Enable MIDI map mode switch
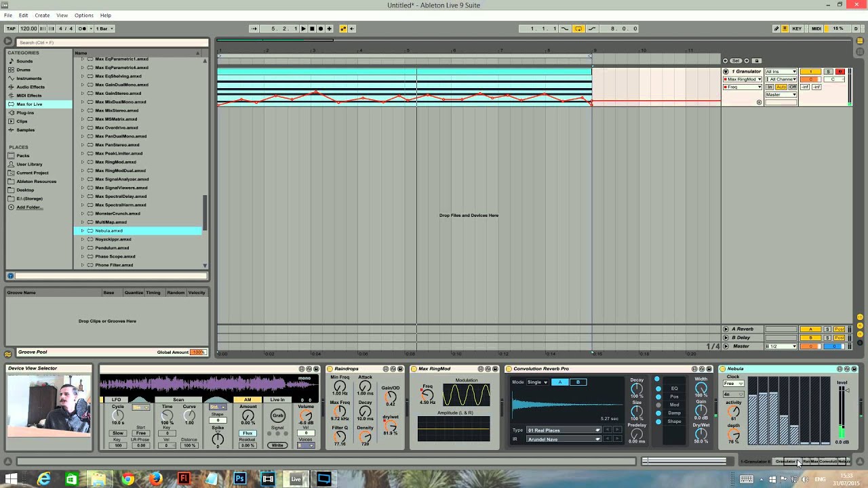Image resolution: width=868 pixels, height=488 pixels. coord(816,28)
